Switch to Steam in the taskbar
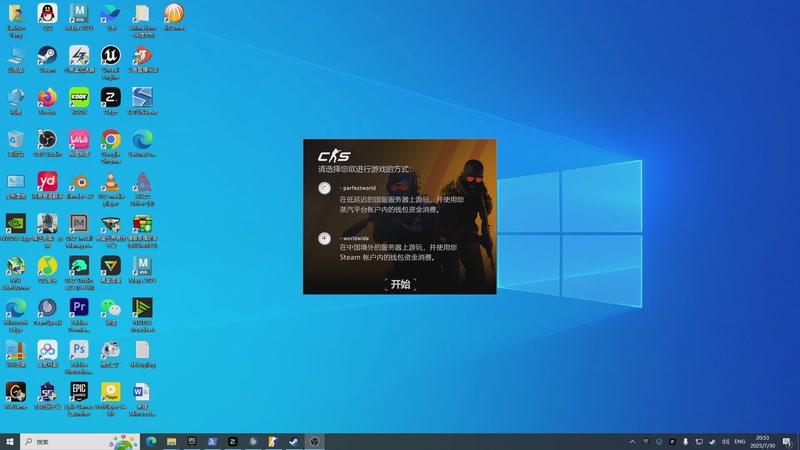 [x=293, y=442]
